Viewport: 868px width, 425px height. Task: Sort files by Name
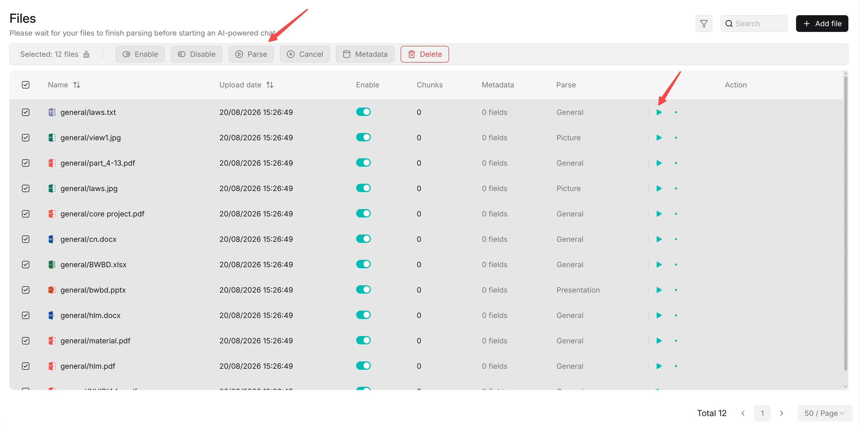pyautogui.click(x=77, y=85)
